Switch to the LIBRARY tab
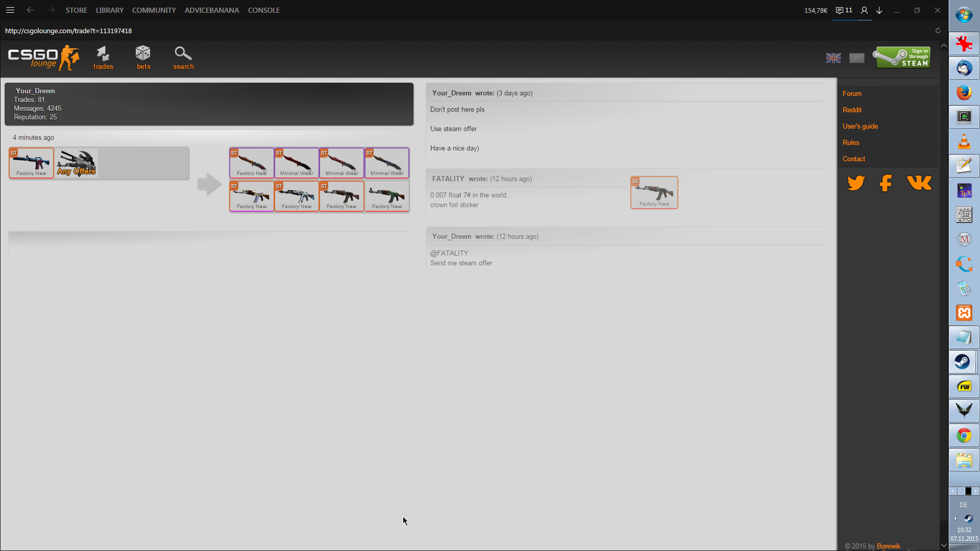Screen dimensions: 980x551 110,10
